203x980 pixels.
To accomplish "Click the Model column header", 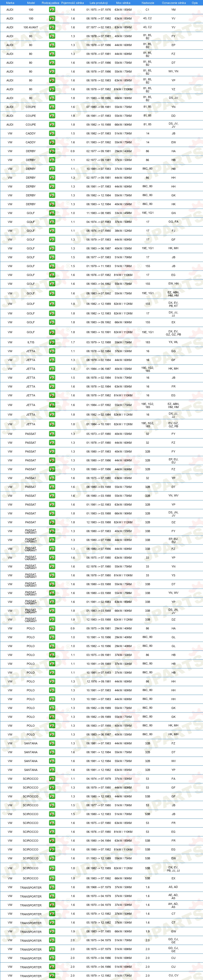I will pos(31,3).
